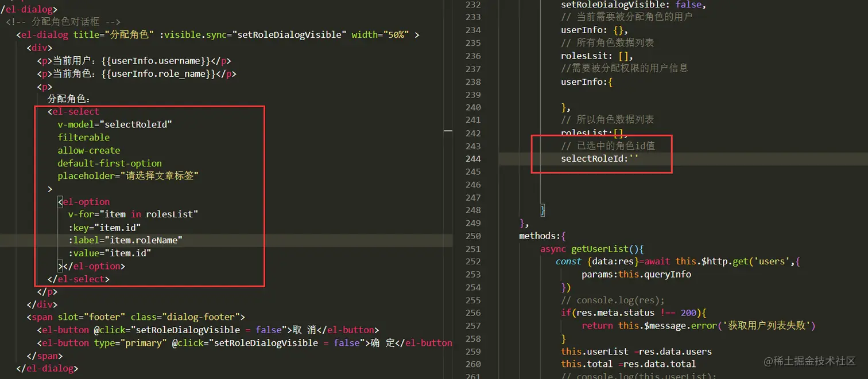Click the closing '</span>' tag line
868x379 pixels.
(45, 356)
